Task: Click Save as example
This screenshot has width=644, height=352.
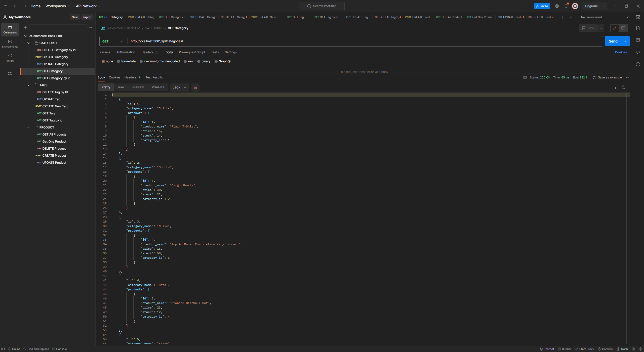Action: coord(607,77)
